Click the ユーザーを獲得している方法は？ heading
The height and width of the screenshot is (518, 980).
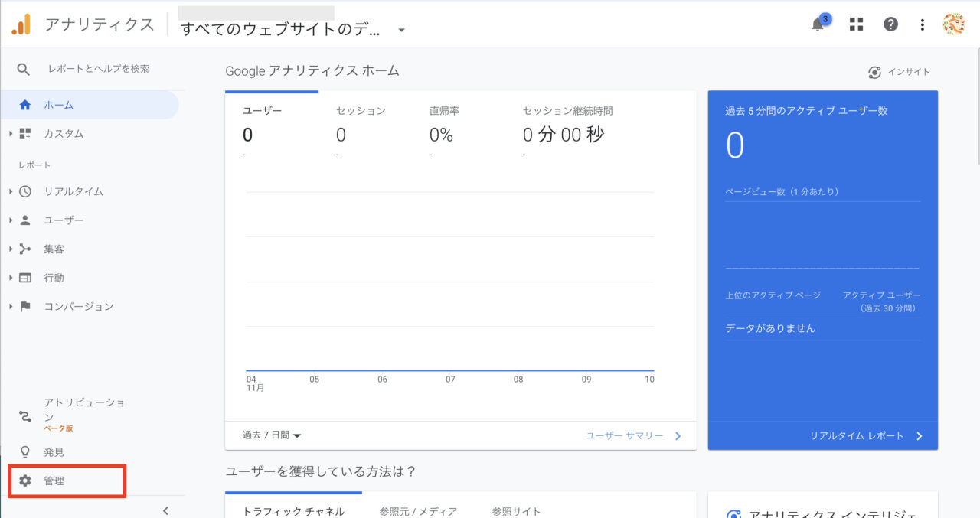(x=321, y=471)
